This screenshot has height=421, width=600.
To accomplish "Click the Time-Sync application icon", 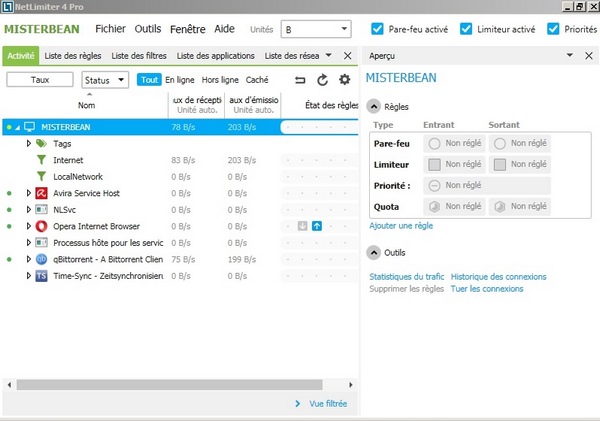I will (x=41, y=276).
